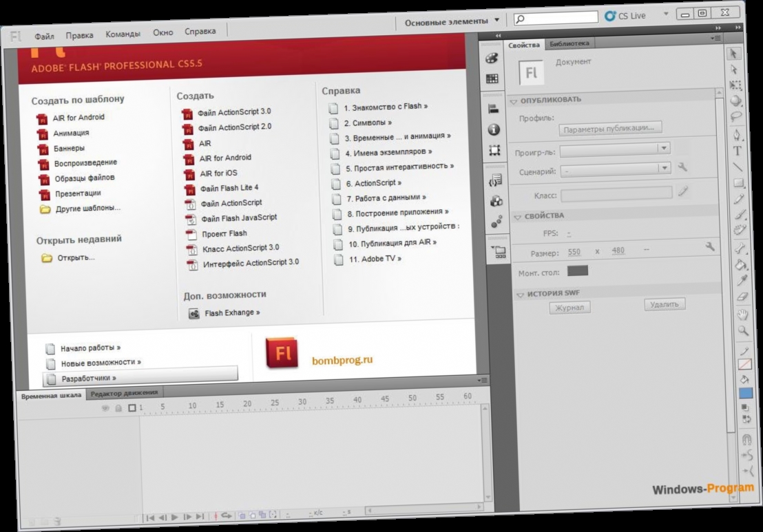Toggle the Loop playback button
This screenshot has width=763, height=532.
click(x=227, y=515)
